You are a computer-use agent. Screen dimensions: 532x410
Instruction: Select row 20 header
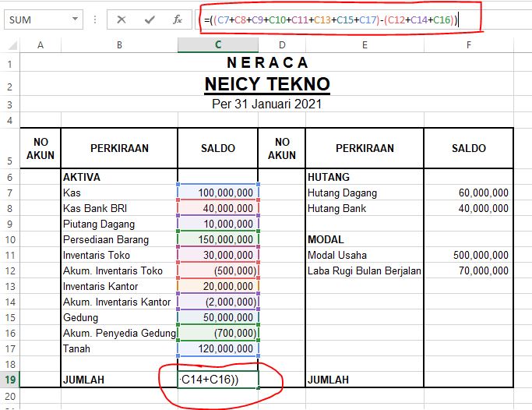10,396
